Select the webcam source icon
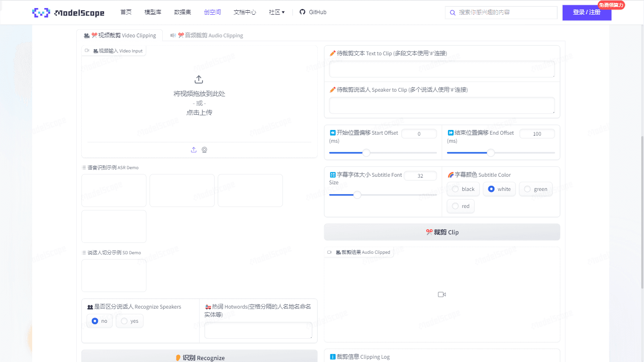 click(x=204, y=150)
